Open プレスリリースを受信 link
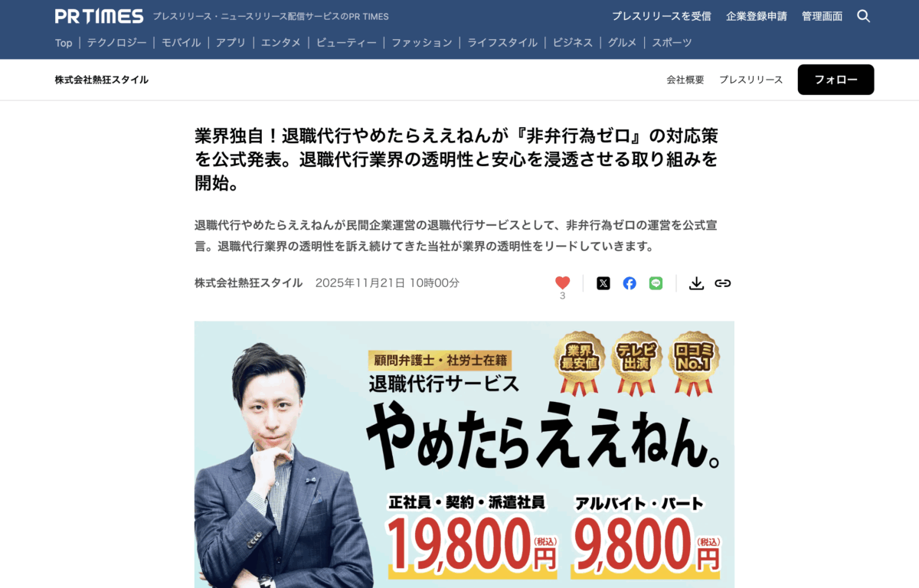Screen dimensions: 919x588 pyautogui.click(x=662, y=16)
